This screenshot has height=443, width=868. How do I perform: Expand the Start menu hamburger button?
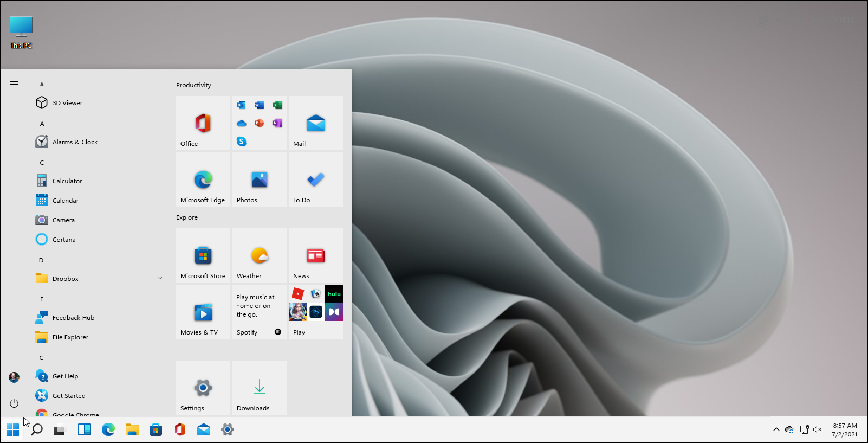pos(14,85)
